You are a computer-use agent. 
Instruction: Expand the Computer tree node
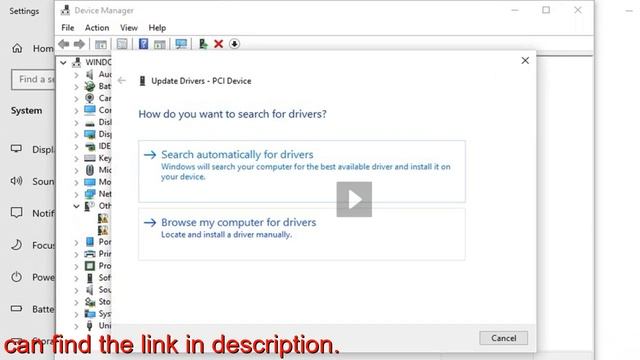click(x=76, y=110)
